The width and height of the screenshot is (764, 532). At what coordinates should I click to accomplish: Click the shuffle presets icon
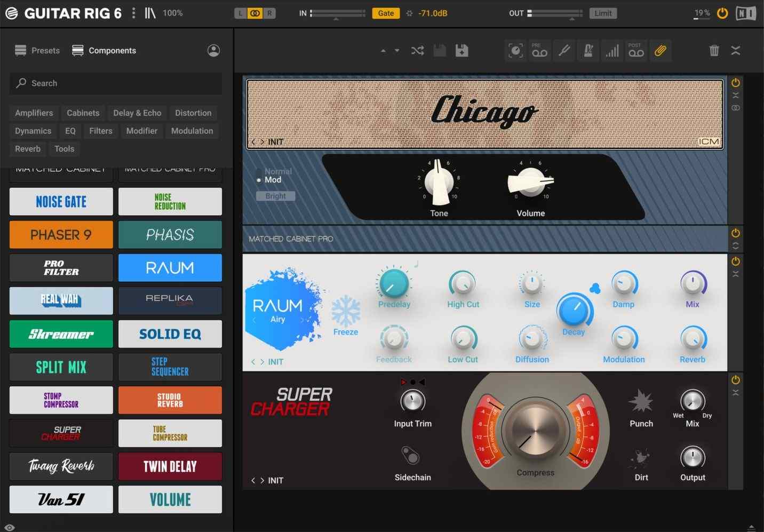pos(417,51)
